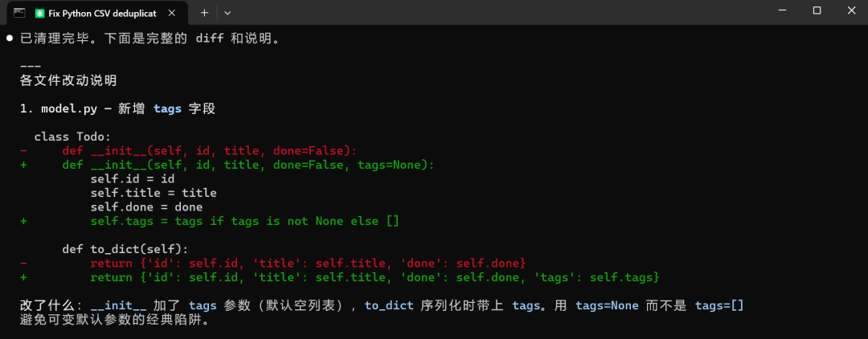Click the terminal app icon in title bar
Viewport: 868px width, 339px height.
click(x=18, y=12)
